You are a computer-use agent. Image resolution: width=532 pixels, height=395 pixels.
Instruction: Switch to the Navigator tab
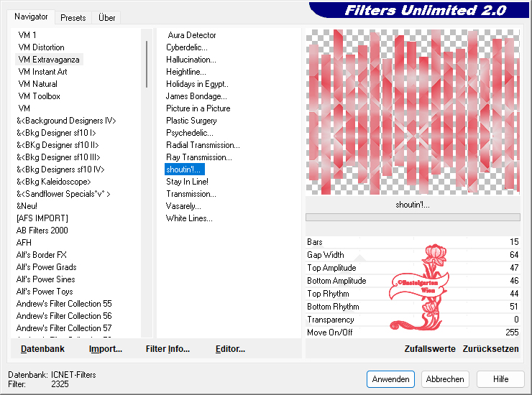[x=31, y=17]
